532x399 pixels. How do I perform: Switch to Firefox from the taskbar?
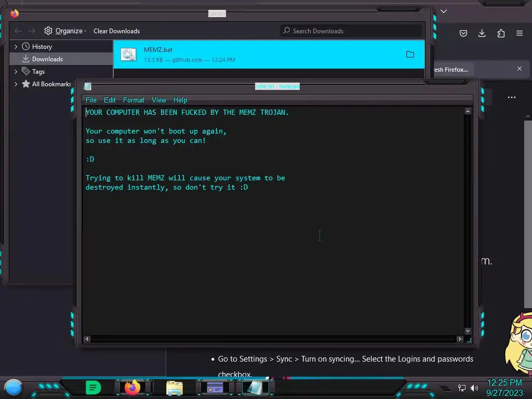132,388
